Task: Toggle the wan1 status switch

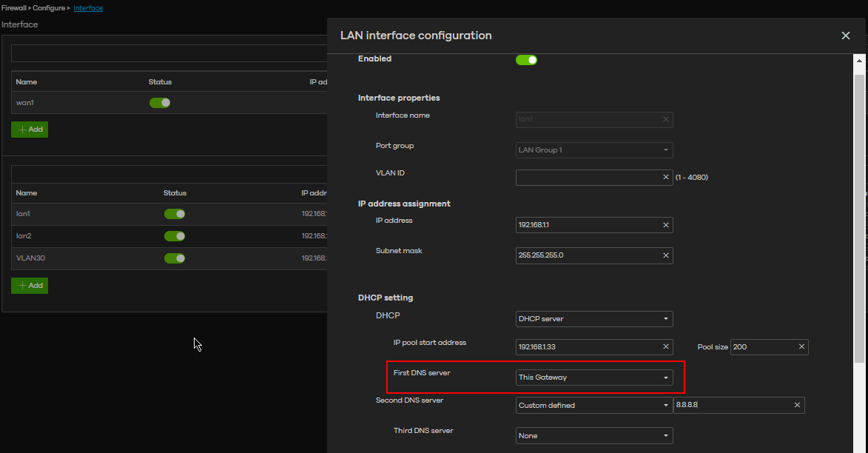Action: [160, 102]
